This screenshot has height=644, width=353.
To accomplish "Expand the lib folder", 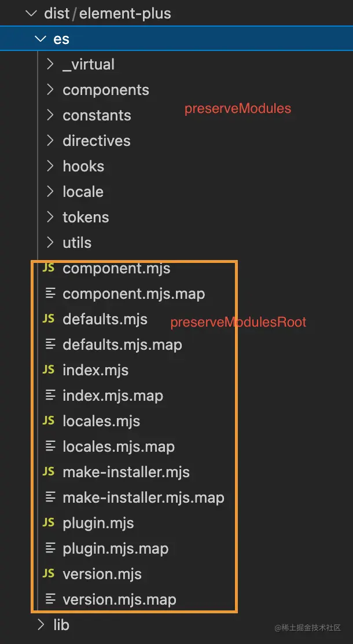I will click(x=41, y=624).
